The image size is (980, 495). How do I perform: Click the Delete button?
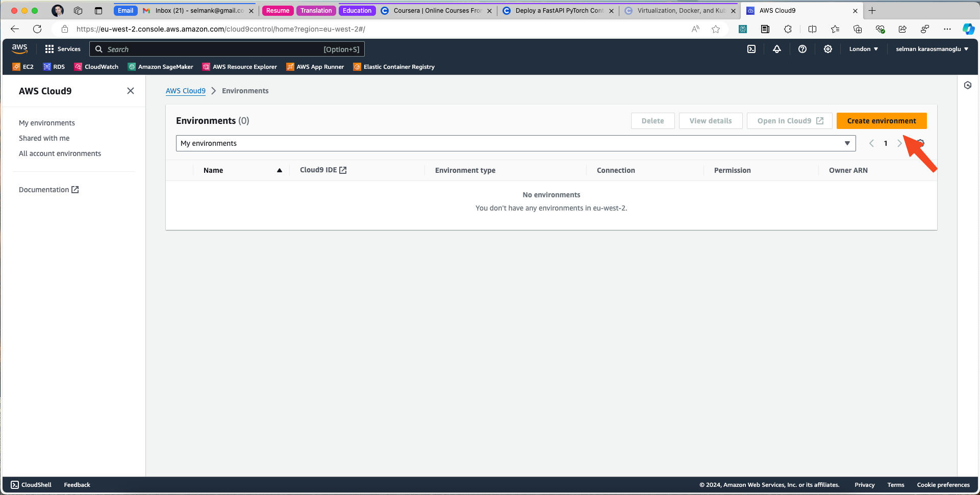pos(652,121)
